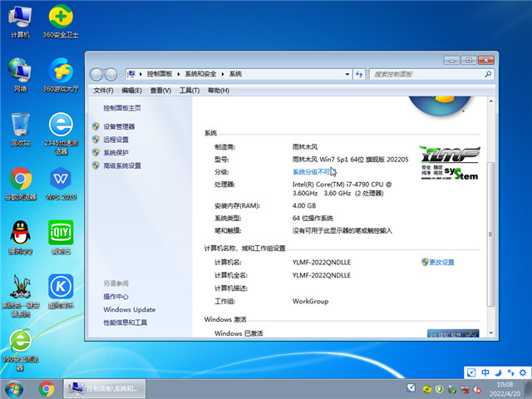Image resolution: width=532 pixels, height=399 pixels.
Task: Click the Windows Start orb
Action: (14, 389)
